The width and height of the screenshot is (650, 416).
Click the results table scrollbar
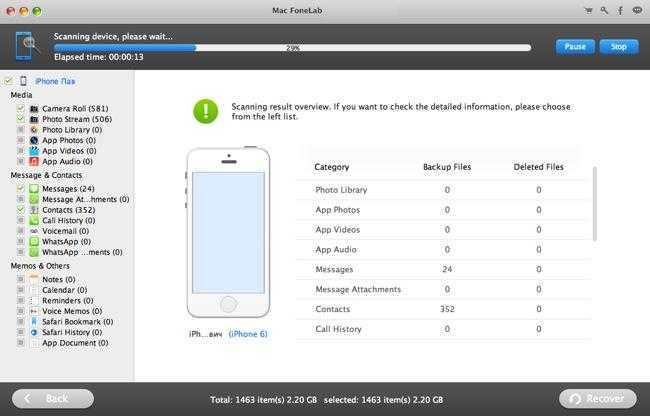click(595, 204)
